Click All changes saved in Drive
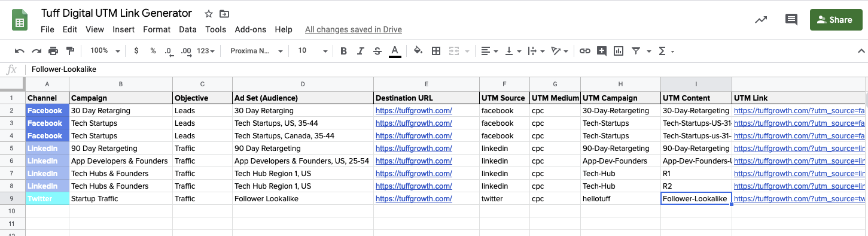The width and height of the screenshot is (868, 236). (x=354, y=29)
